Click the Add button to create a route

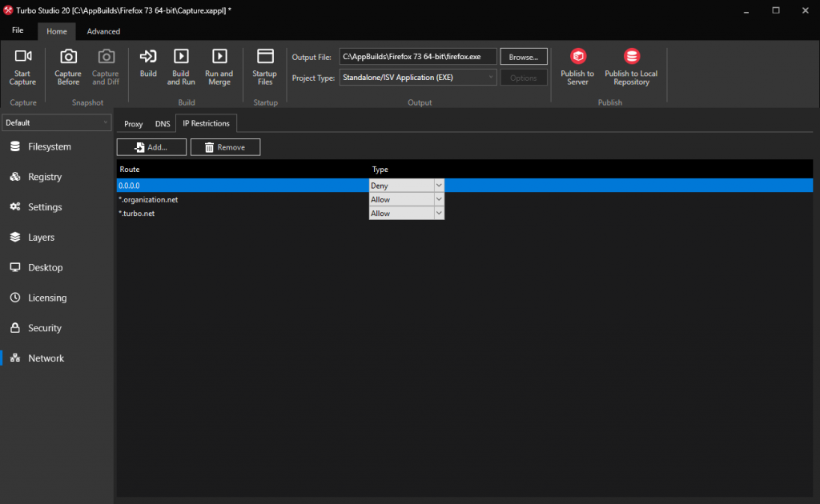151,147
